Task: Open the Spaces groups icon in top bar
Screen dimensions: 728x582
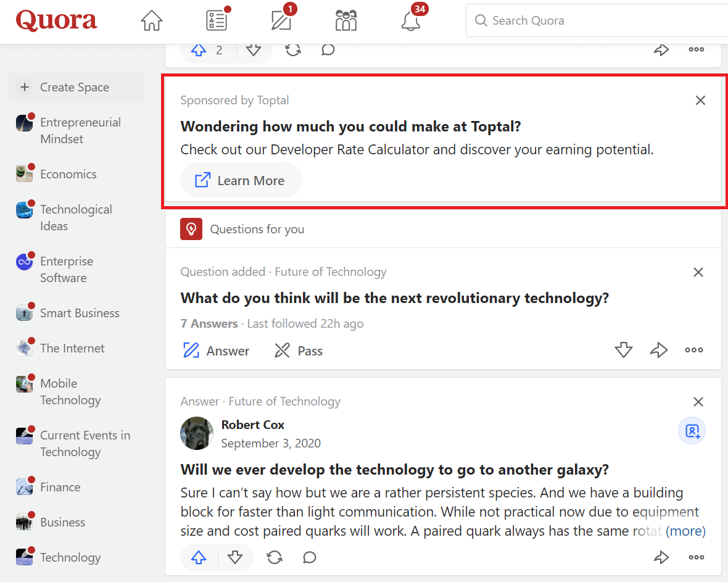Action: (345, 20)
